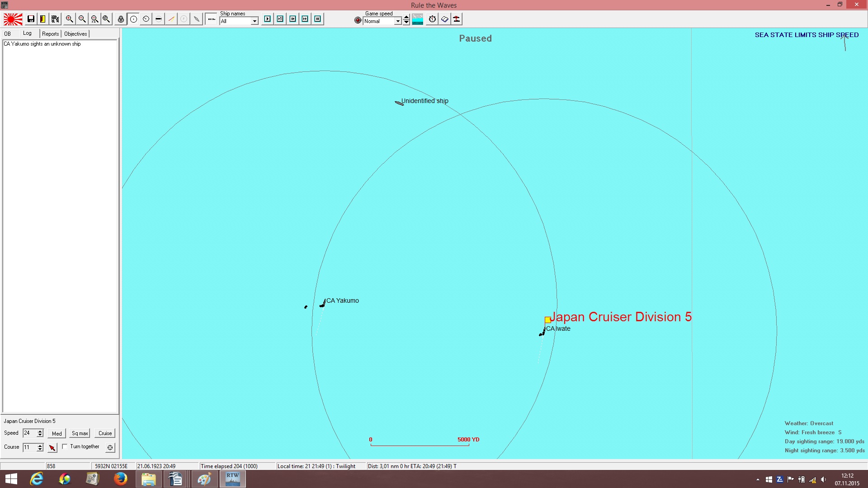The height and width of the screenshot is (488, 868).
Task: Open the Ship names dropdown
Action: click(x=255, y=21)
